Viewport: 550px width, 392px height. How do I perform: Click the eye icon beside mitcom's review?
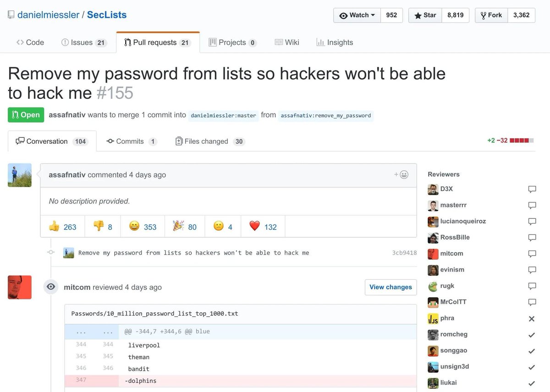(x=50, y=287)
